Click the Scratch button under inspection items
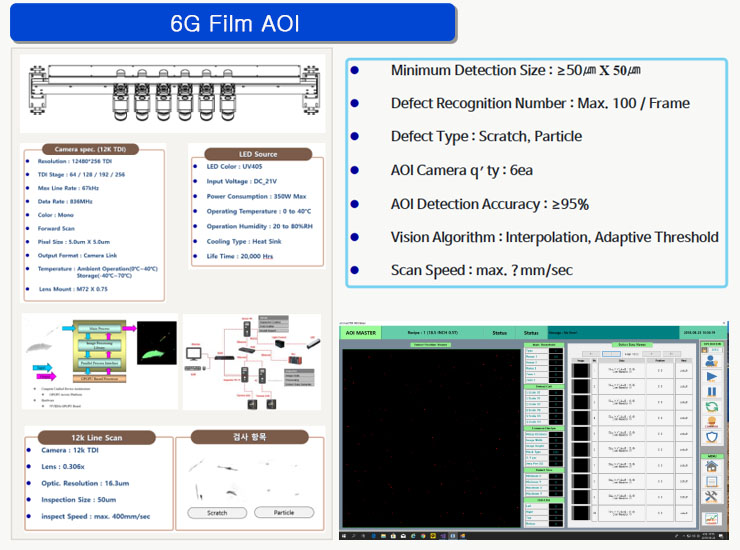Viewport: 740px width, 550px height. 217,513
